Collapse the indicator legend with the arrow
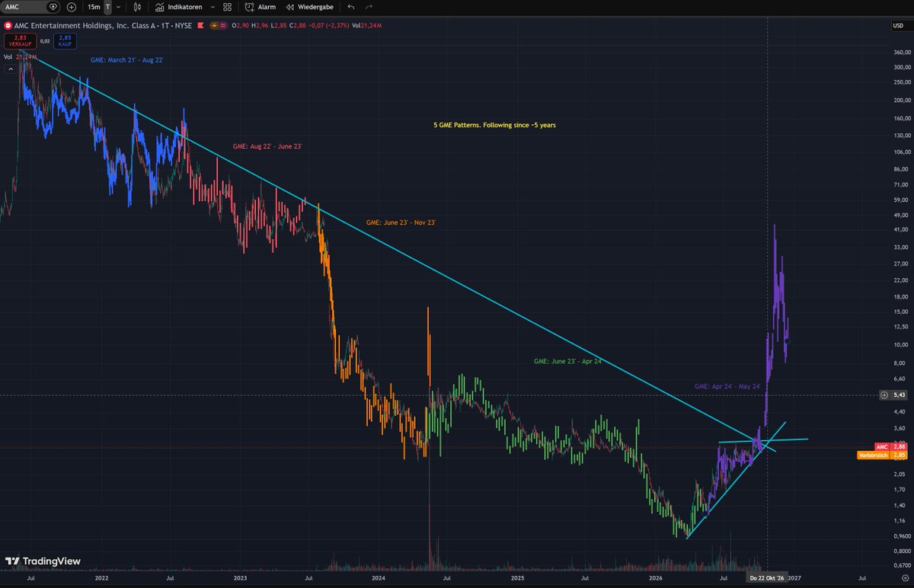This screenshot has height=588, width=914. point(11,69)
